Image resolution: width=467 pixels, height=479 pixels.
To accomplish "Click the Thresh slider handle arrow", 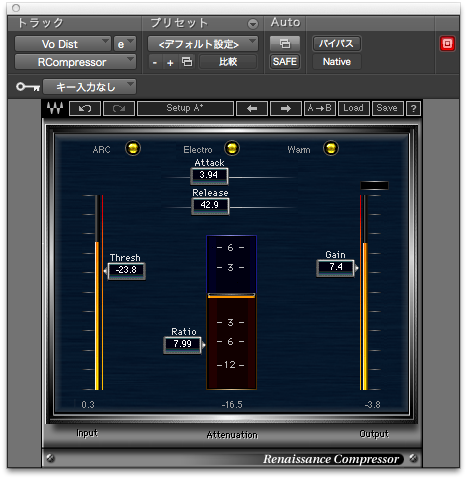I will pos(106,271).
